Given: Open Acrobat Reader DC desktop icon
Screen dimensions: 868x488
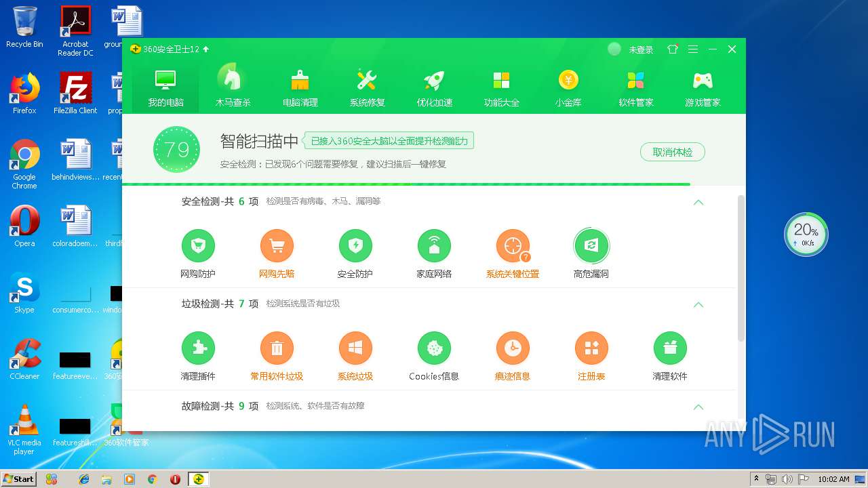Looking at the screenshot, I should click(75, 31).
